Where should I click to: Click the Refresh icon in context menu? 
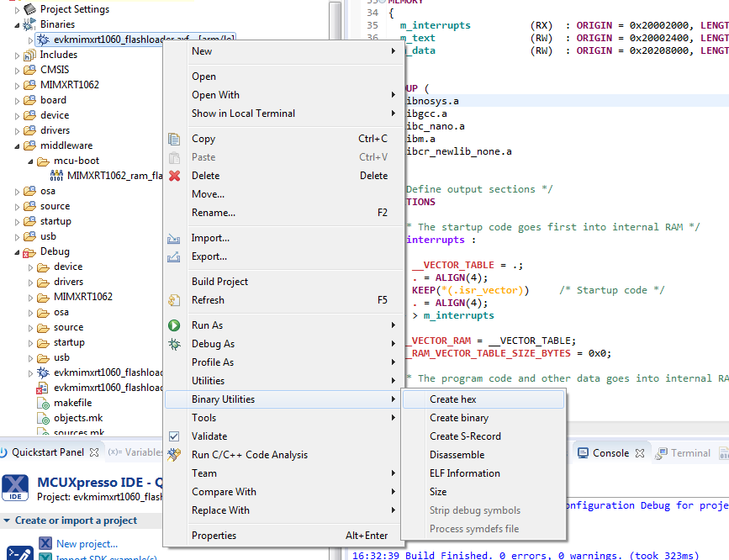(174, 300)
